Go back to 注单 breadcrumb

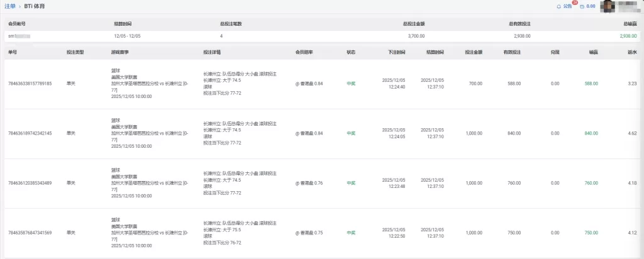coord(10,6)
